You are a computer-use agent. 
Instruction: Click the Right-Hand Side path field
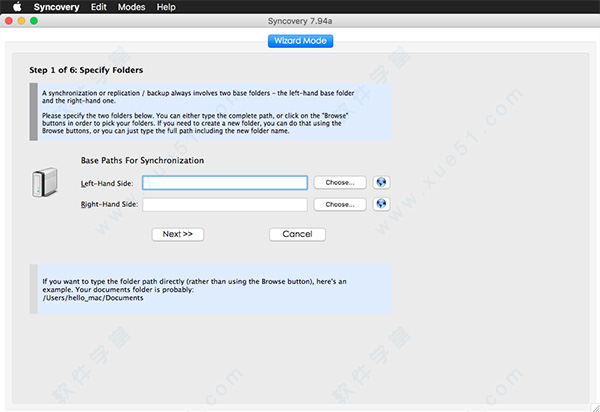224,205
